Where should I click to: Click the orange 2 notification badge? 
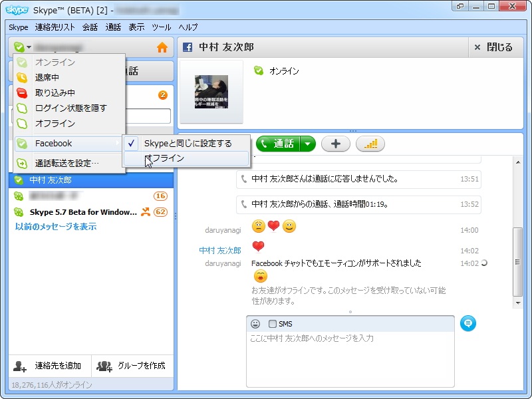163,95
